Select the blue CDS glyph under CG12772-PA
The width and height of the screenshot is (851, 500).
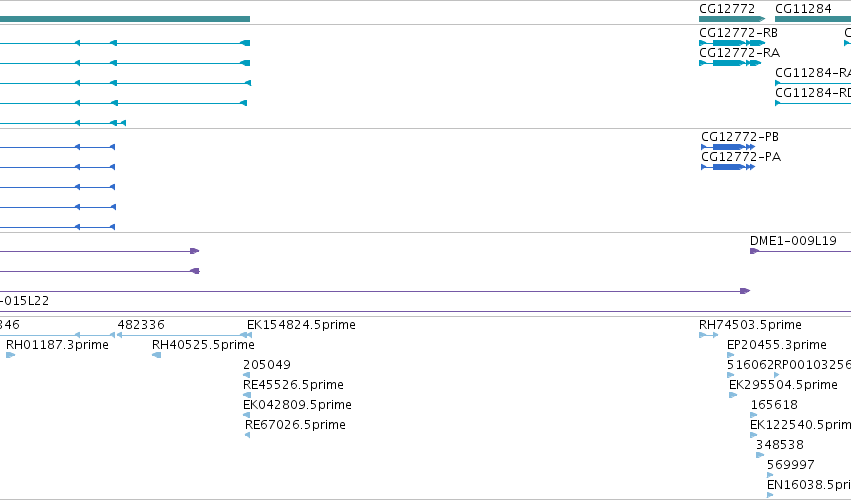pos(728,167)
